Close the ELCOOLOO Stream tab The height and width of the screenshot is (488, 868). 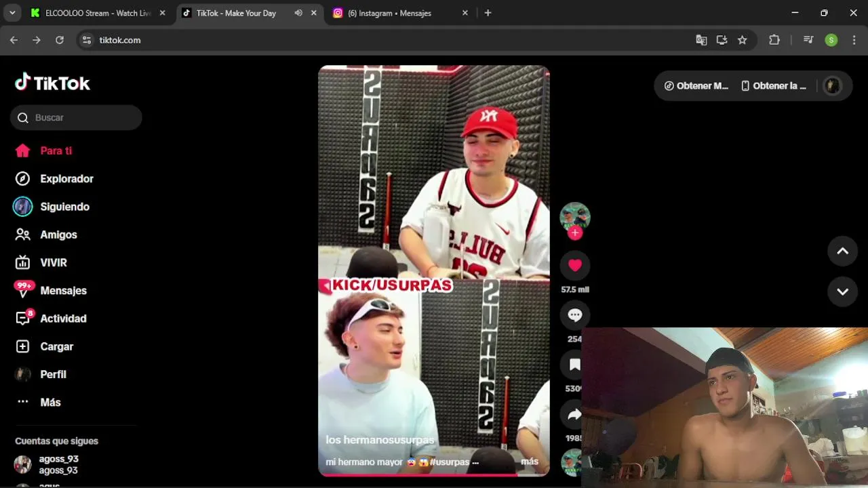click(x=162, y=13)
